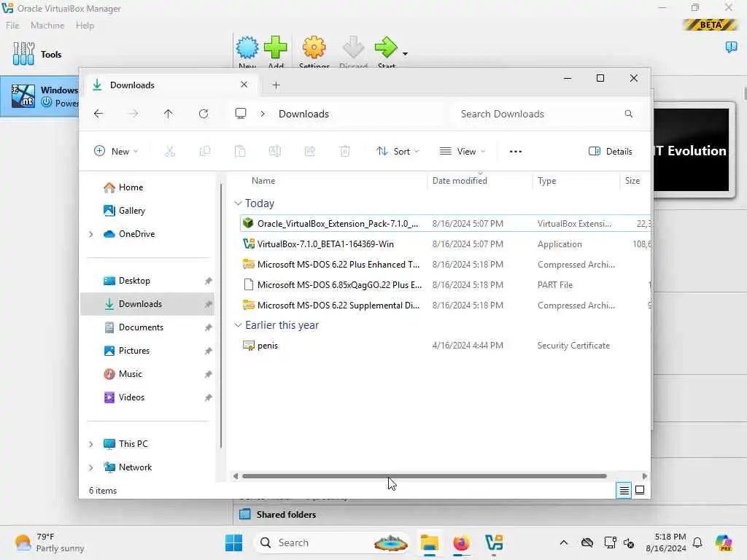Click the VirtualBox help/feedback icon top right
Image resolution: width=747 pixels, height=560 pixels.
point(731,47)
